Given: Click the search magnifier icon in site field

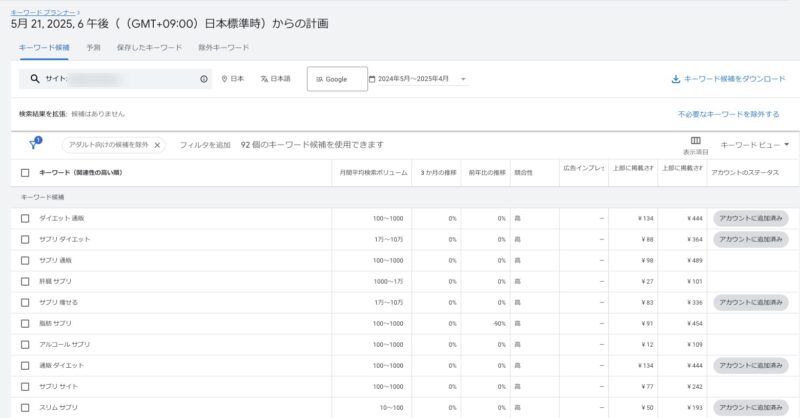Looking at the screenshot, I should [x=35, y=79].
